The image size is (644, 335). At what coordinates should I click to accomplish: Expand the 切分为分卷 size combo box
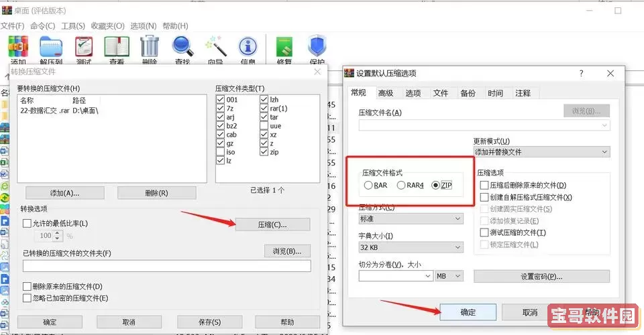(x=427, y=276)
